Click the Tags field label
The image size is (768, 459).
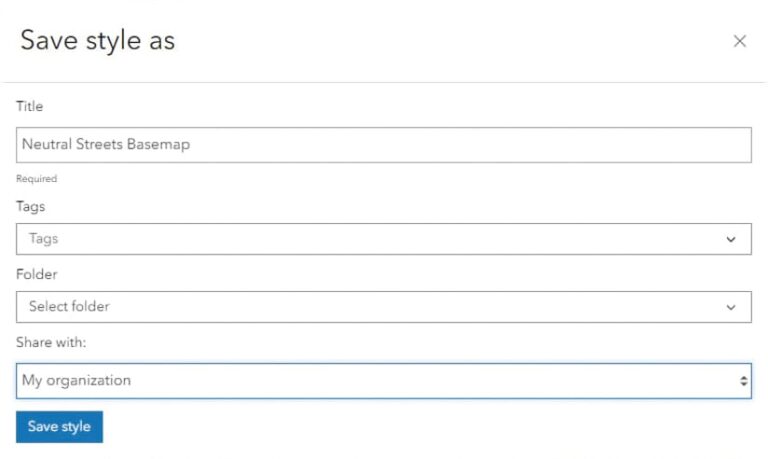(x=31, y=206)
